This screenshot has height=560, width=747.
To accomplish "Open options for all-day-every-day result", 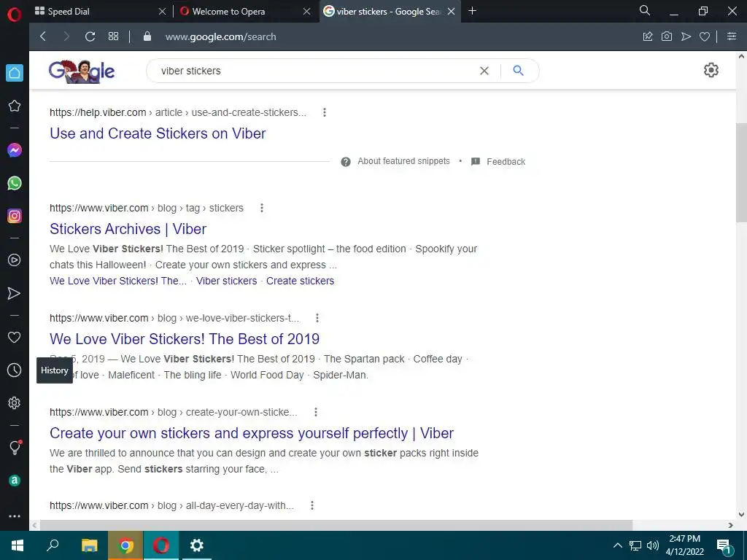I will (x=312, y=505).
